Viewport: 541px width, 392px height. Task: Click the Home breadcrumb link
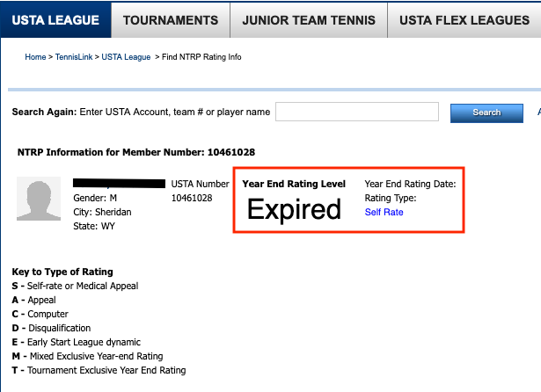tap(35, 57)
